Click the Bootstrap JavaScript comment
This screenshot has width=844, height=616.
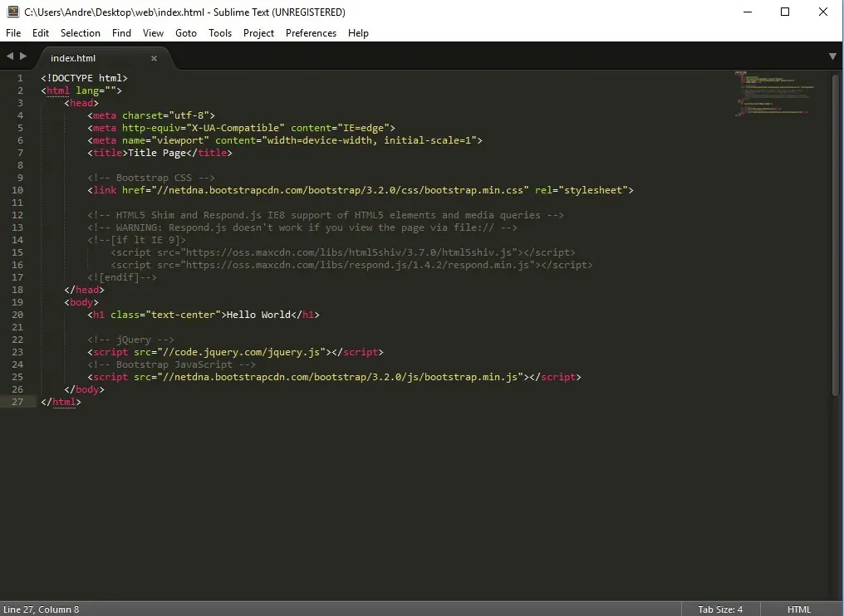172,364
